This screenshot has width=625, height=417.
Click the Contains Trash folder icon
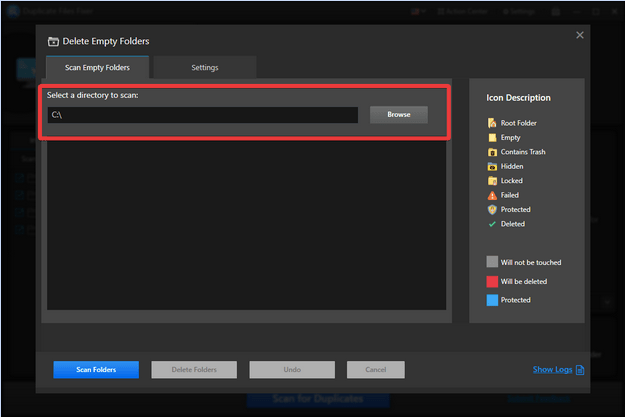coord(492,152)
